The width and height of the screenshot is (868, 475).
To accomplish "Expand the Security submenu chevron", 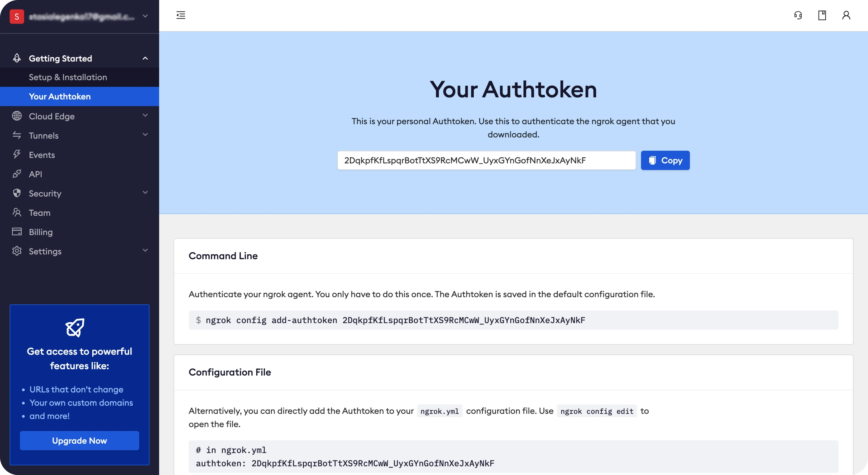I will pos(145,193).
